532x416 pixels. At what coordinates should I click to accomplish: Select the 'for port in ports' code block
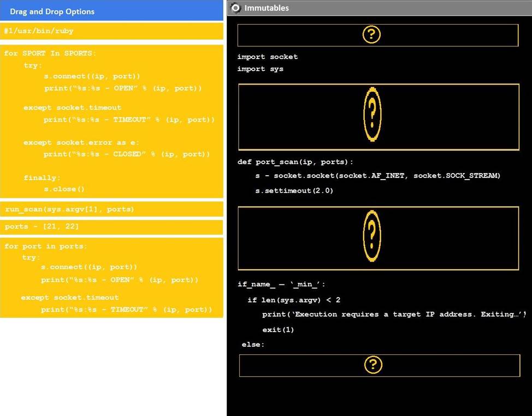pyautogui.click(x=111, y=277)
